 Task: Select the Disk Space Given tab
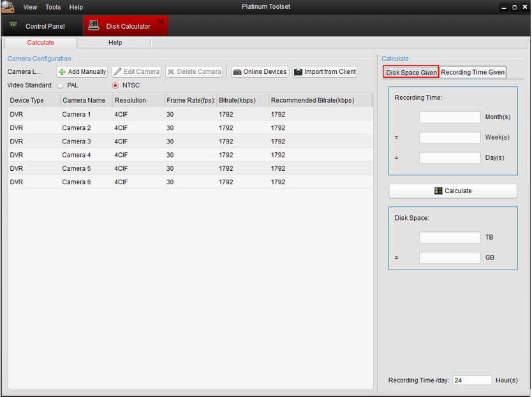(x=411, y=72)
